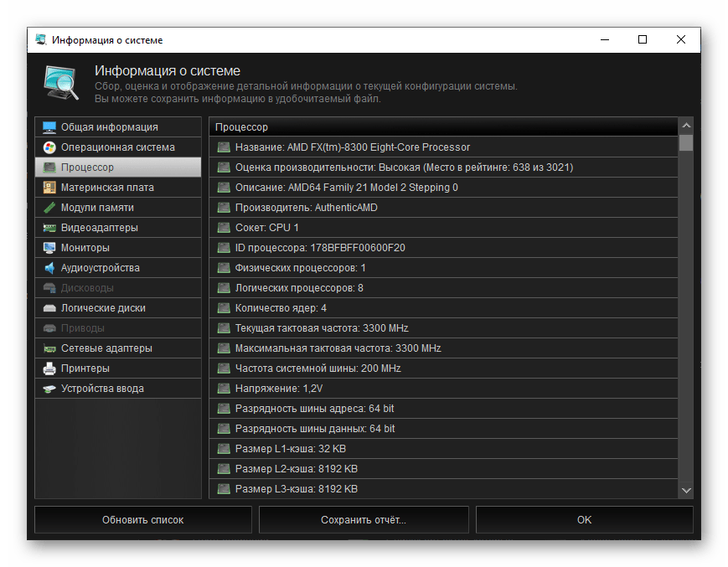Click the network card icon beside Сетевые адаптеры
The height and width of the screenshot is (567, 728).
pyautogui.click(x=49, y=348)
